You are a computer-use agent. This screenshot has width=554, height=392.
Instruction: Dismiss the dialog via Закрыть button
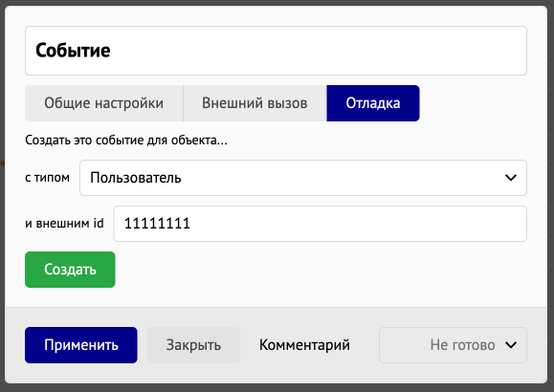point(193,345)
